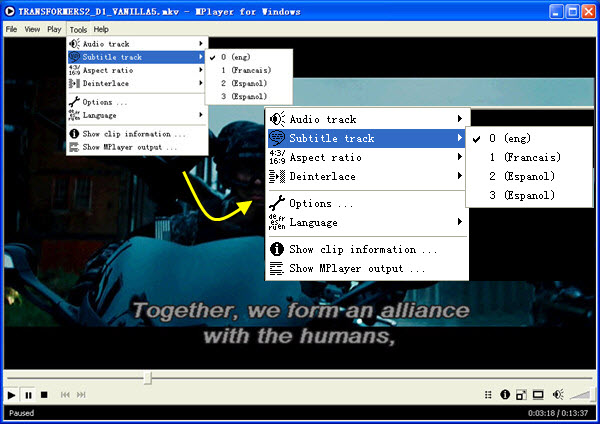Open the playlist icon in the control bar
This screenshot has width=600, height=424.
point(488,395)
